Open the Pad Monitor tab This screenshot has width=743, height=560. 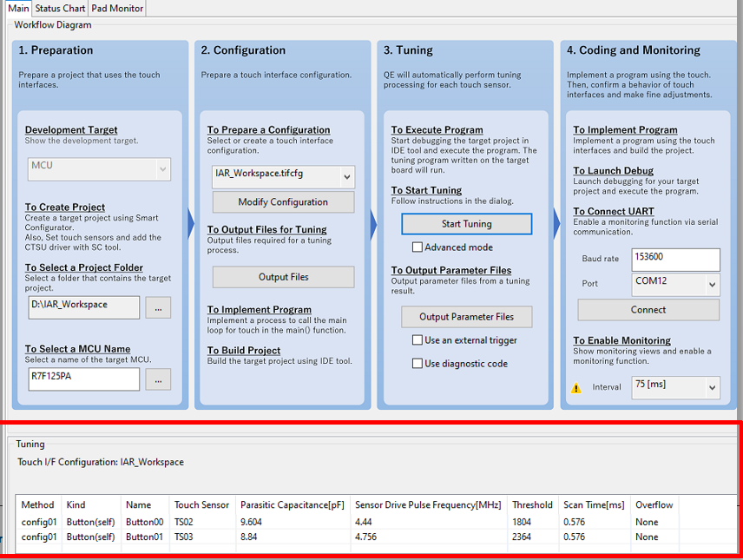pyautogui.click(x=117, y=9)
